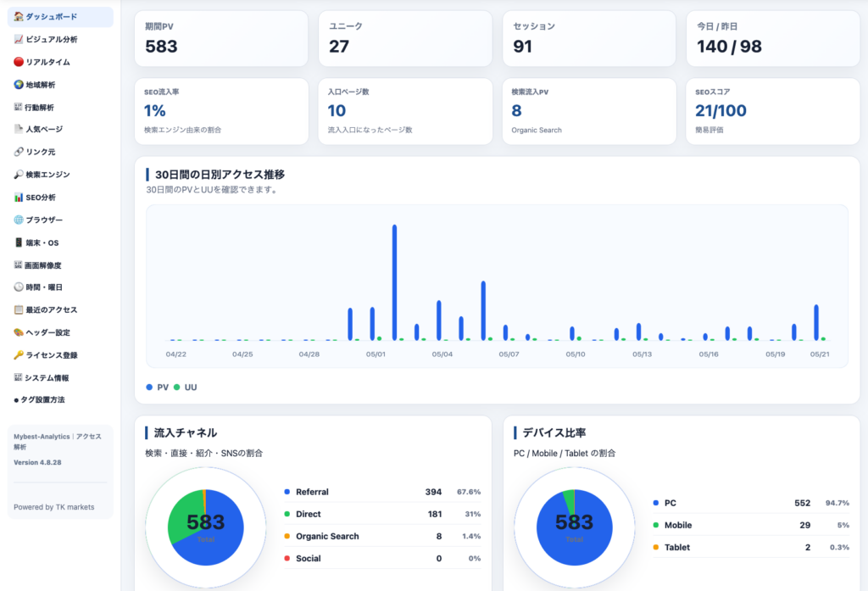
Task: Go to SEO分析 page
Action: click(60, 198)
